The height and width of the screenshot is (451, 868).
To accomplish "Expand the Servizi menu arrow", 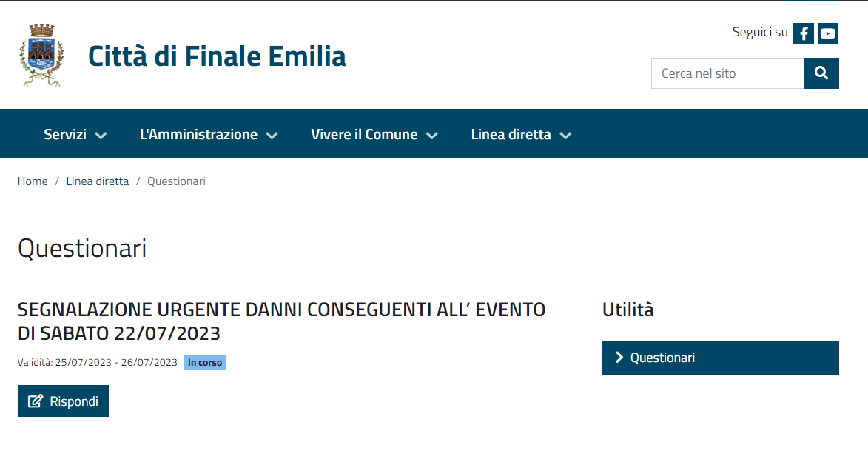I will tap(101, 136).
